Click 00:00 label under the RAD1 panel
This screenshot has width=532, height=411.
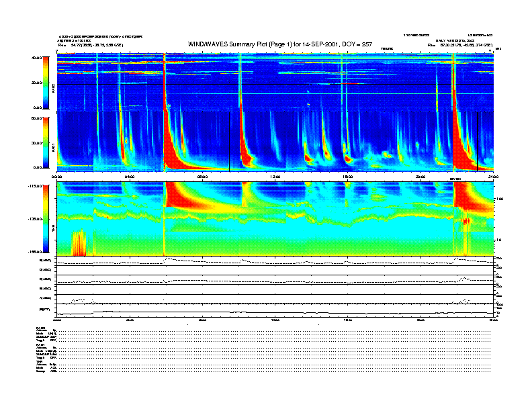click(x=56, y=177)
